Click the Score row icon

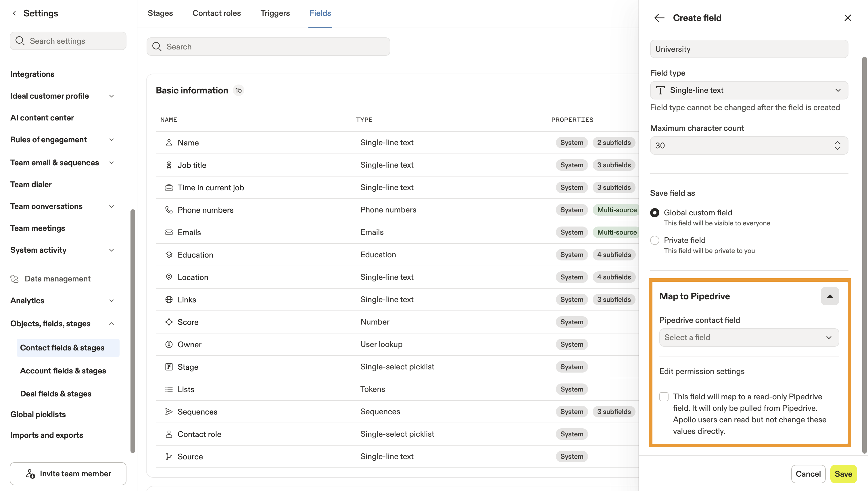[169, 322]
